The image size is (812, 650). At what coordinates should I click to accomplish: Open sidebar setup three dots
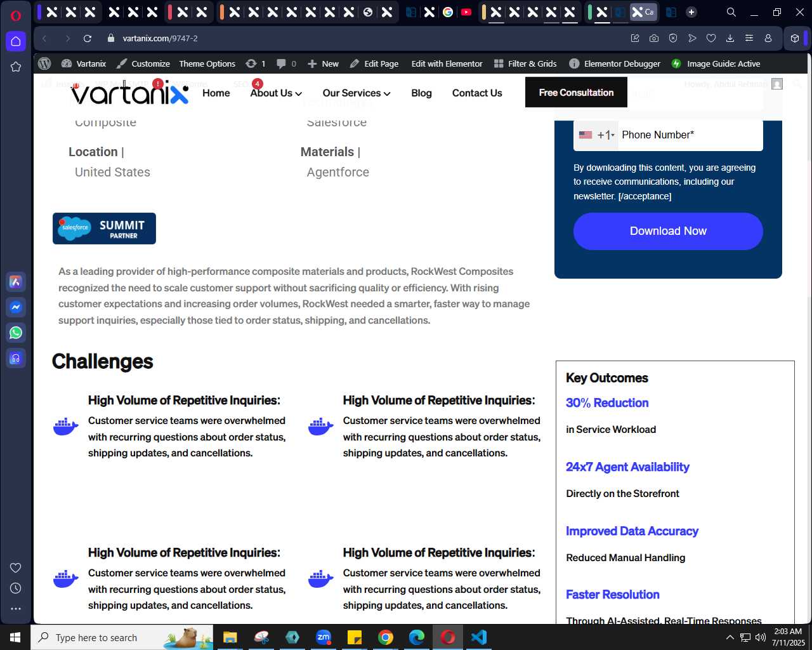pyautogui.click(x=16, y=608)
